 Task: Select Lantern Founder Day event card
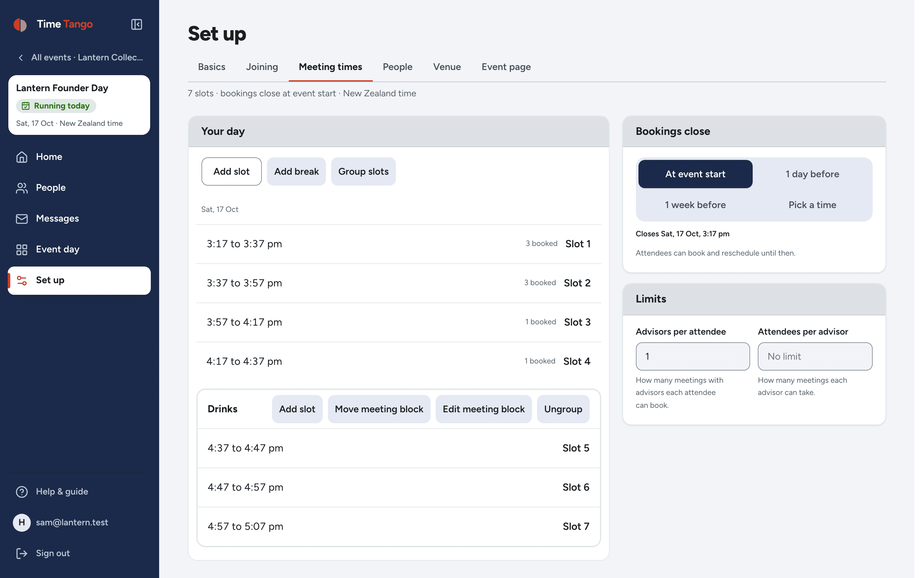point(79,105)
